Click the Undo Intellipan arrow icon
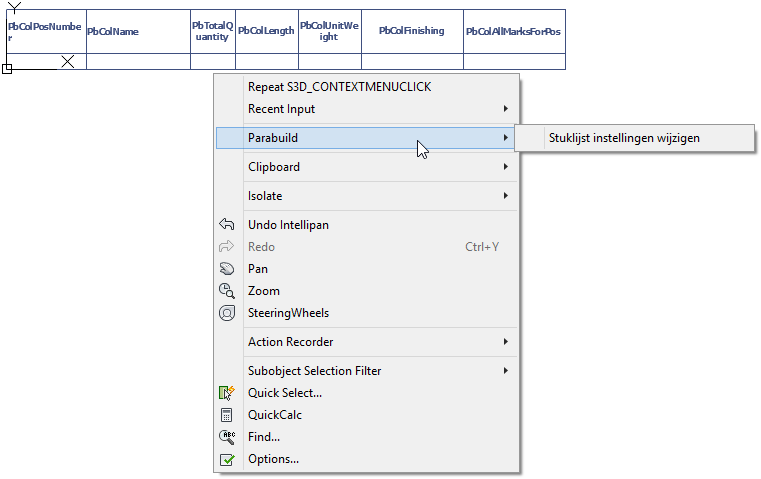Viewport: 761px width, 479px height. 227,224
